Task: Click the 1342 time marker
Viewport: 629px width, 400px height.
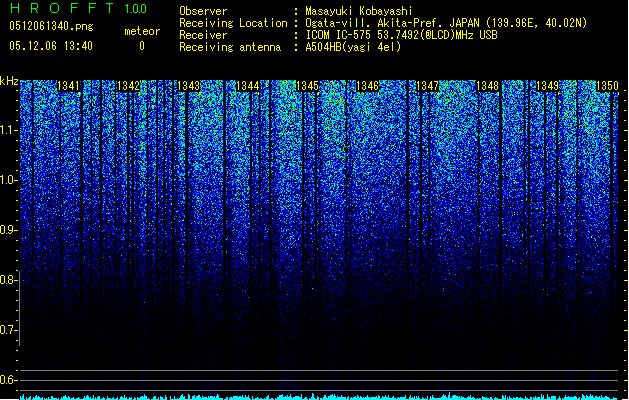Action: click(128, 86)
